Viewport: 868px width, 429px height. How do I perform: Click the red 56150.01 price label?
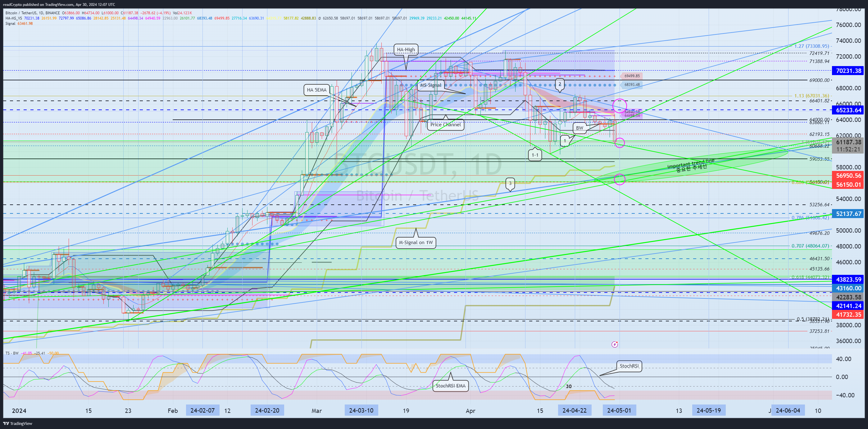tap(848, 184)
